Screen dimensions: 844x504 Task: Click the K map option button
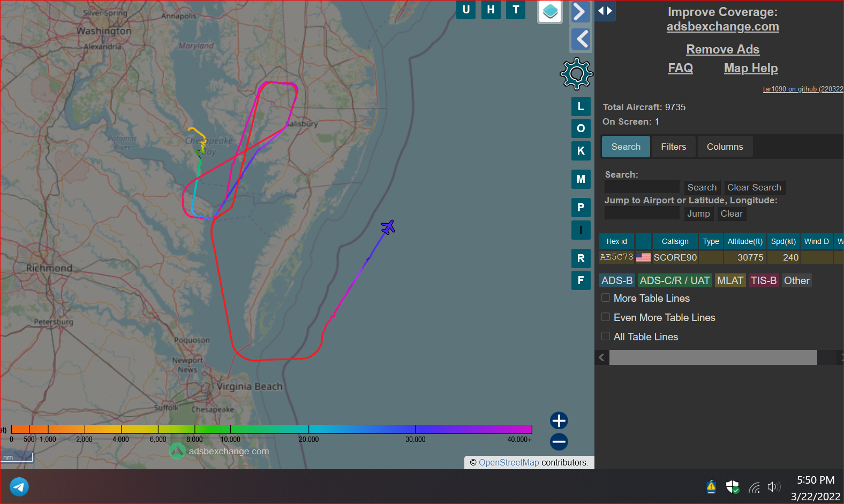(x=581, y=151)
